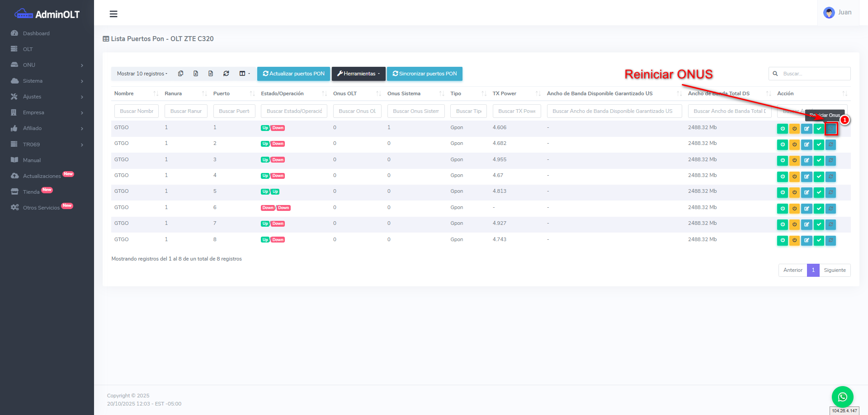The width and height of the screenshot is (868, 415).
Task: Click the copy icon in table toolbar
Action: (180, 74)
